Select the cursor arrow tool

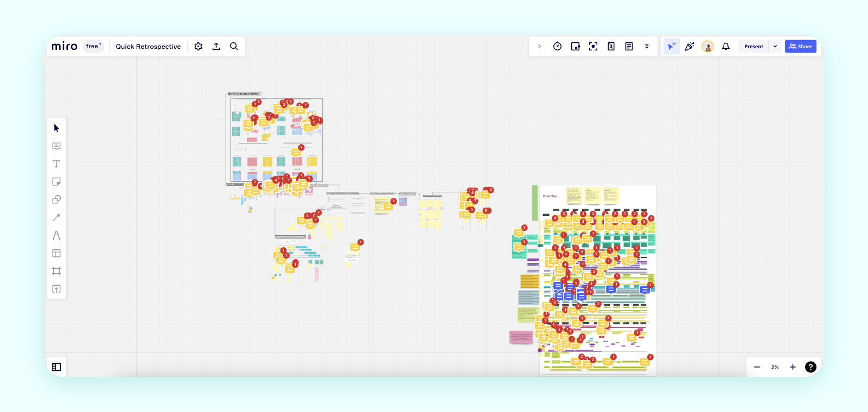pos(56,128)
